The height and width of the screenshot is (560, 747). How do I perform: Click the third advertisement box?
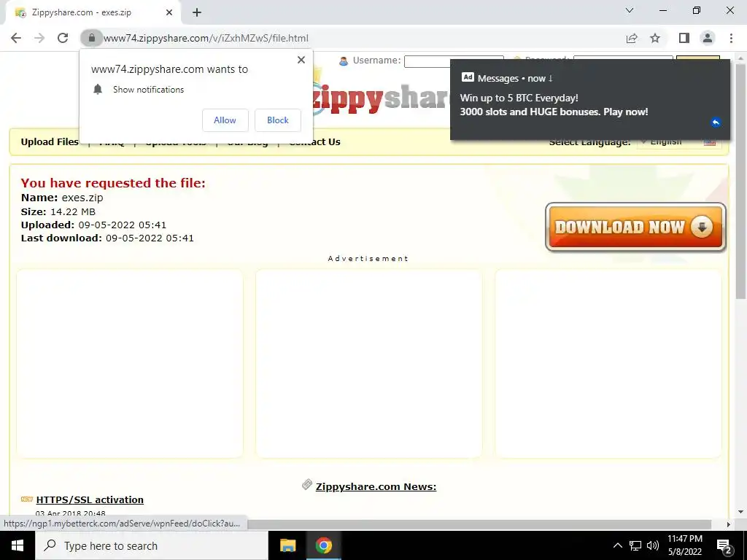(608, 363)
